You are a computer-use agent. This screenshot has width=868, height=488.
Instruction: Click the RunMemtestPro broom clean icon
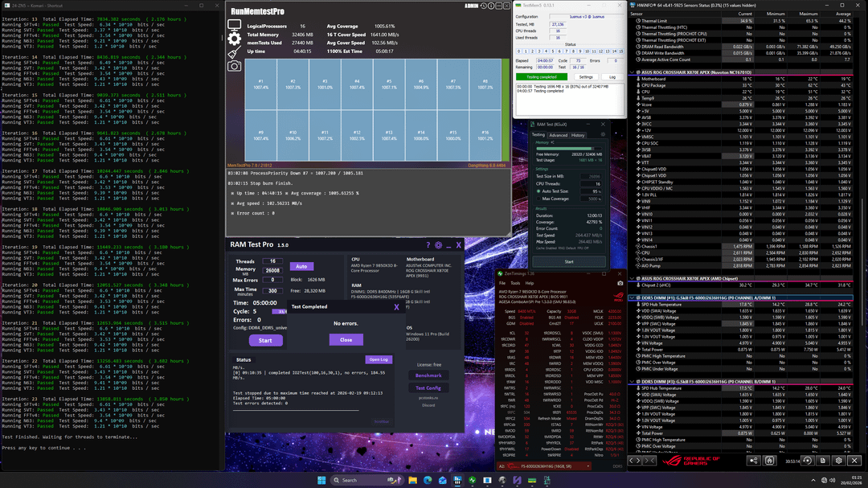(235, 51)
